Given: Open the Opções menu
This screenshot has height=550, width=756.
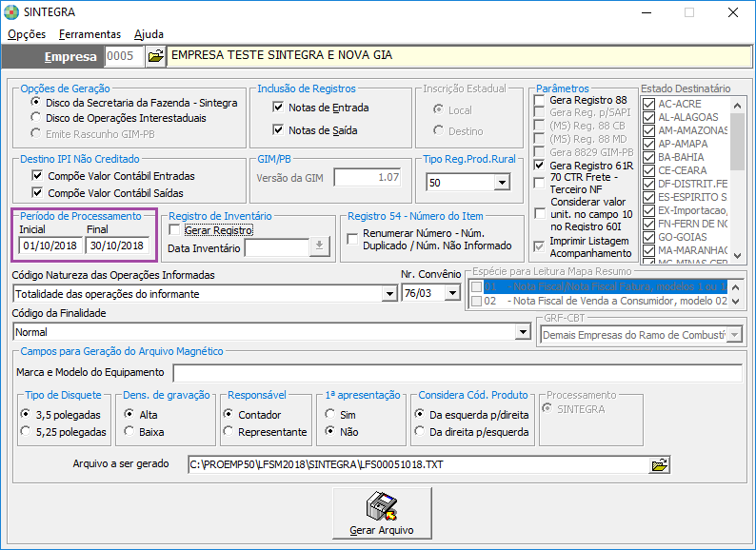Looking at the screenshot, I should [27, 34].
